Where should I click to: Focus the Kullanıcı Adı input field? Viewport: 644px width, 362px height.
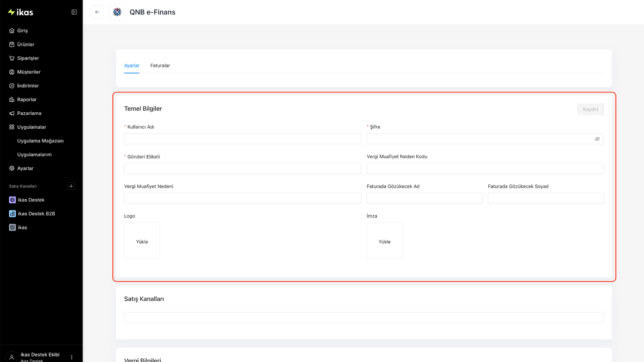point(243,139)
